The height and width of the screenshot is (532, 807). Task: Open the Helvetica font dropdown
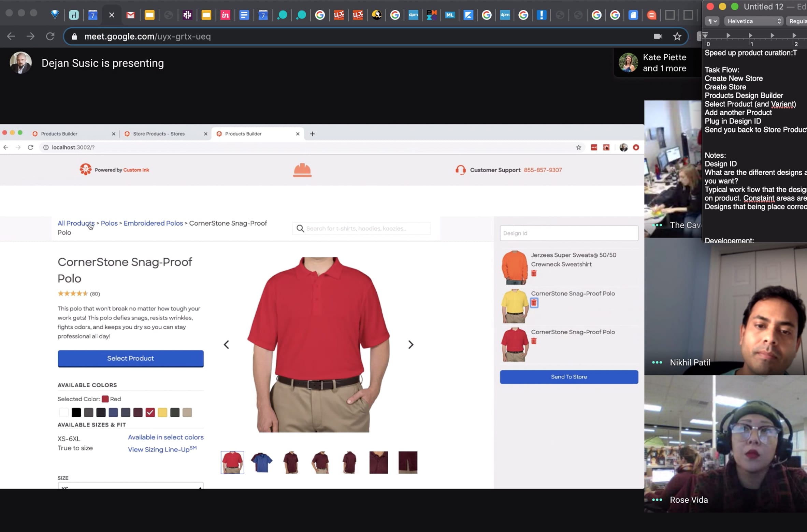pyautogui.click(x=753, y=21)
